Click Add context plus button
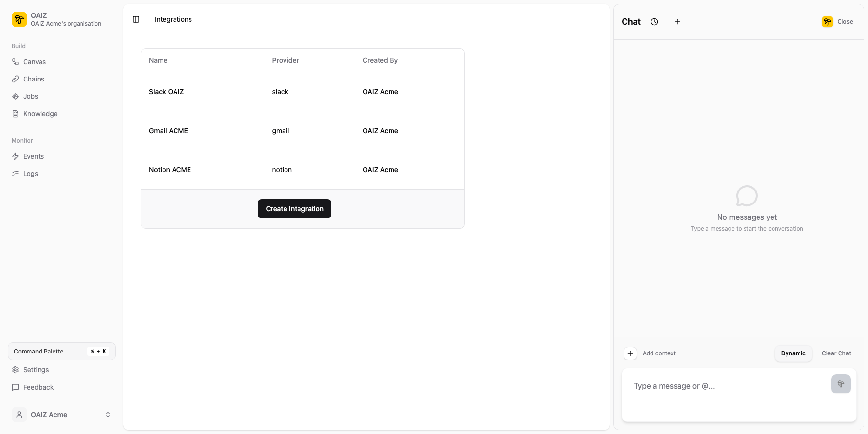This screenshot has width=868, height=434. pos(630,353)
